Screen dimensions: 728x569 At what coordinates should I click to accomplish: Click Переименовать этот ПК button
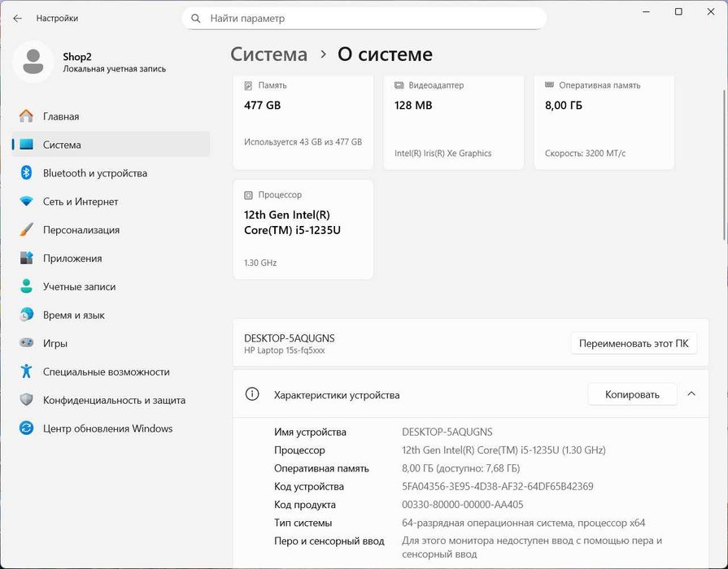coord(634,344)
